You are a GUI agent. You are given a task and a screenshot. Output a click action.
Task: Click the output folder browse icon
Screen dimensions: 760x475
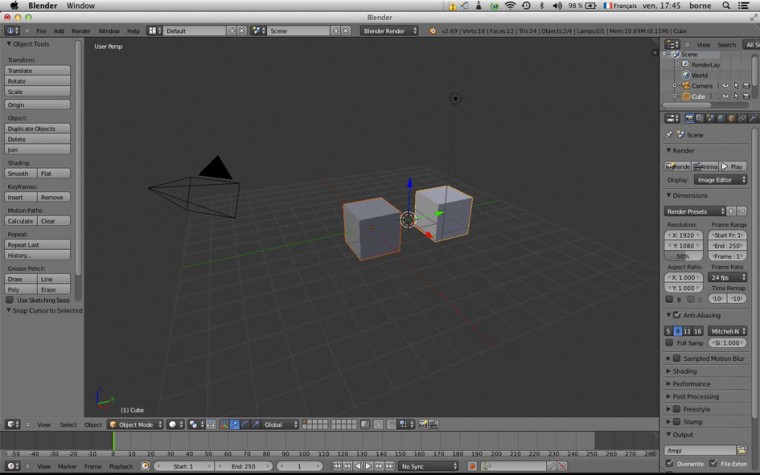(x=742, y=451)
